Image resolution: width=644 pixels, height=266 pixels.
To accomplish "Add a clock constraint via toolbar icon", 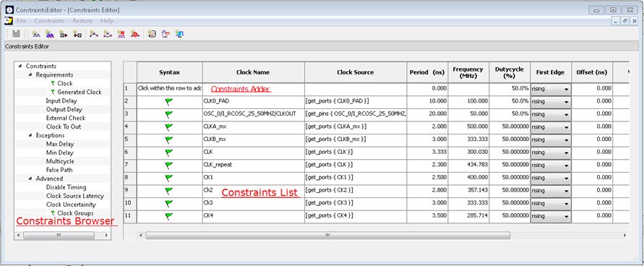I will (36, 34).
